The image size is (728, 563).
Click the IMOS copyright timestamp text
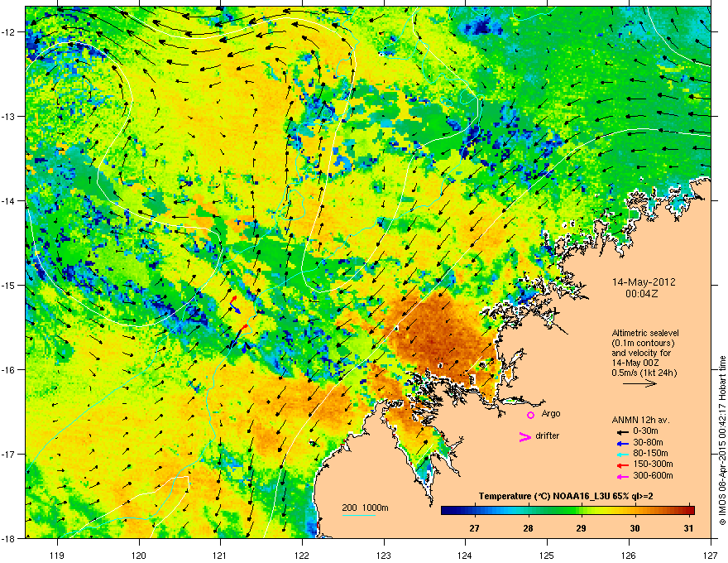(722, 440)
